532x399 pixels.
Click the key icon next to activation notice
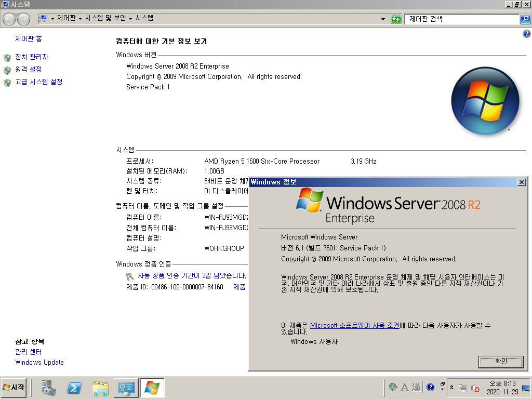click(x=130, y=276)
